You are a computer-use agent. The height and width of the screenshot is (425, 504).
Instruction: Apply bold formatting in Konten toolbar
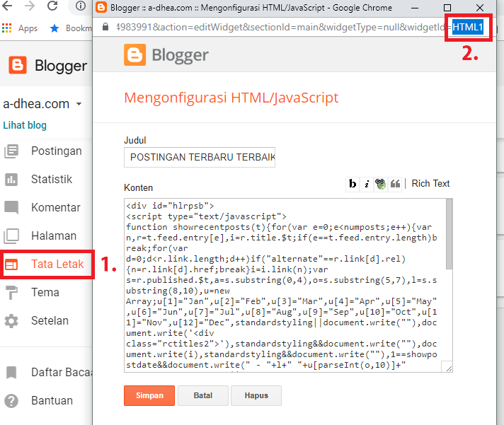click(353, 184)
